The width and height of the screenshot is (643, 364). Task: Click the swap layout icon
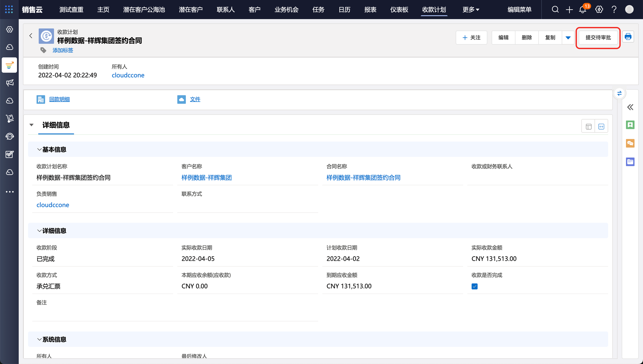coord(619,94)
